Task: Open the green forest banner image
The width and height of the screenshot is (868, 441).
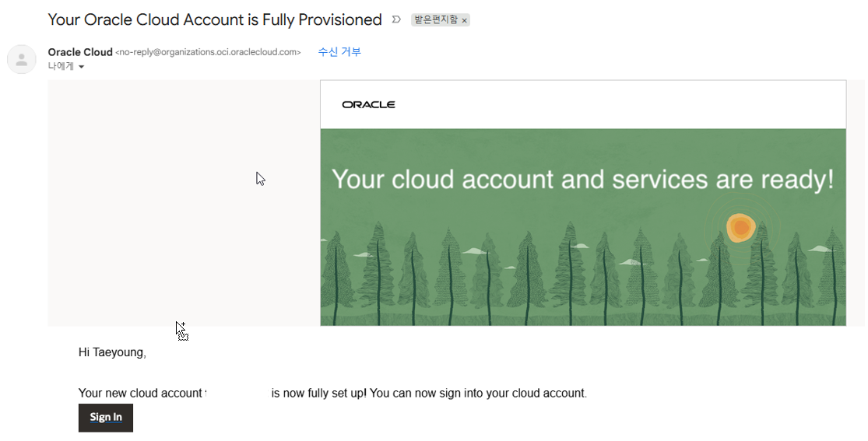Action: pos(583,227)
